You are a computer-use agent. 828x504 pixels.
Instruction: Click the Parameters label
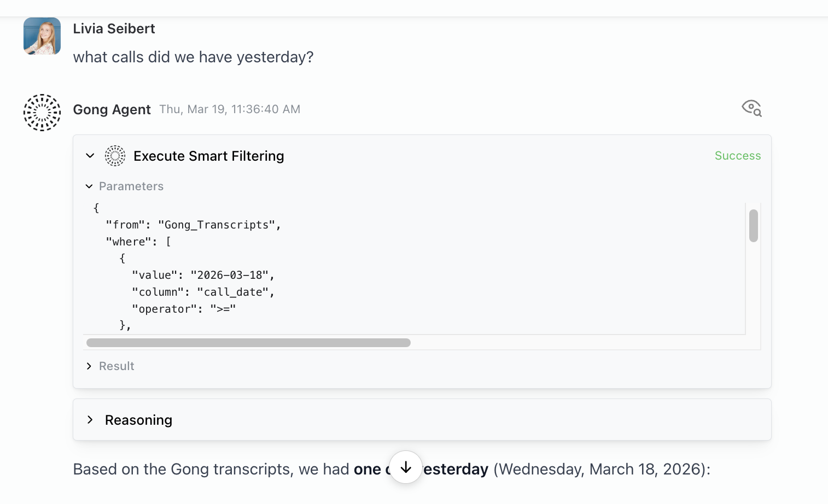pyautogui.click(x=131, y=186)
